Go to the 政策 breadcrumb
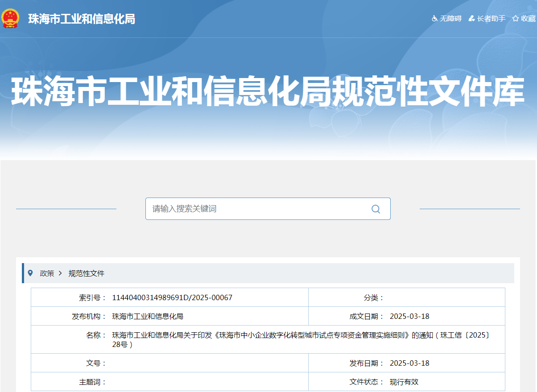 (x=47, y=273)
